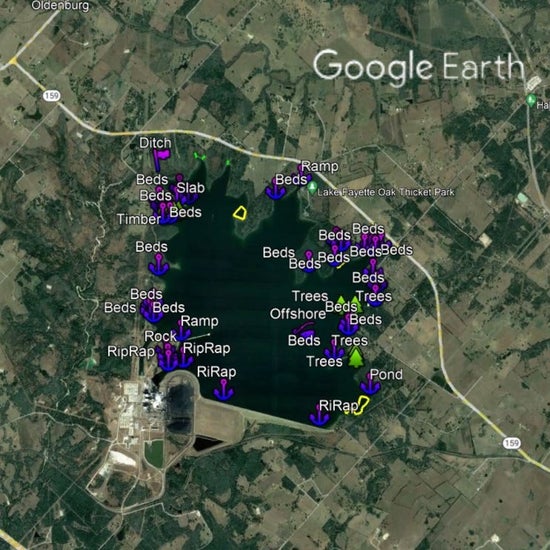Click the Lake Fayette Oak Thicket Park label
Image resolution: width=550 pixels, height=550 pixels.
pos(386,192)
